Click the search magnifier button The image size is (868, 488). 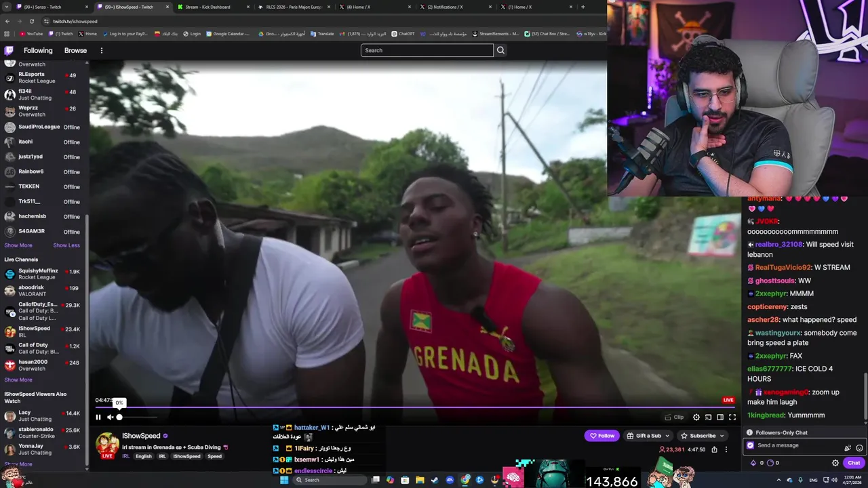[500, 50]
